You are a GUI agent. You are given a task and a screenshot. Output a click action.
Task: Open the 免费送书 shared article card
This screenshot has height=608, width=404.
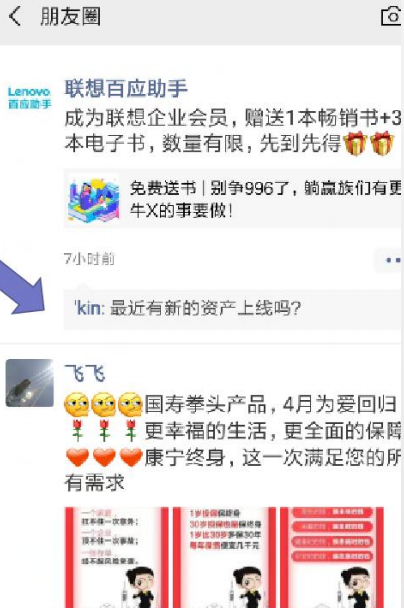point(233,199)
